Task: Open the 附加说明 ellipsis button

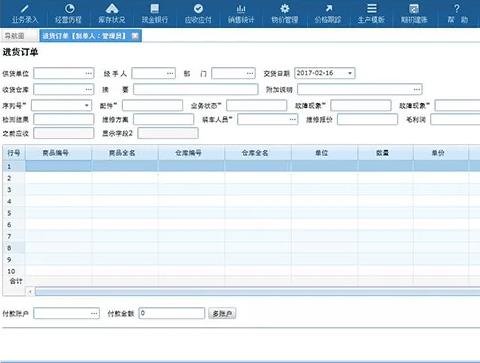Action: click(x=417, y=89)
